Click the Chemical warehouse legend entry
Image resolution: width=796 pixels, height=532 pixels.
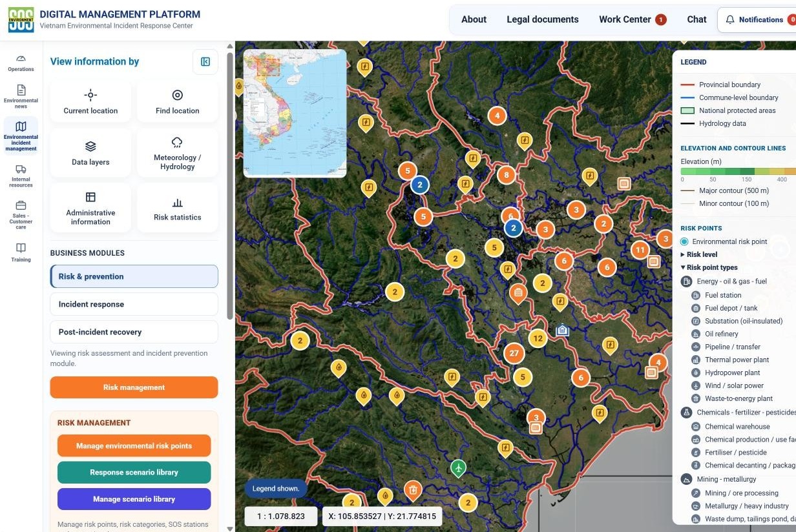coord(737,426)
